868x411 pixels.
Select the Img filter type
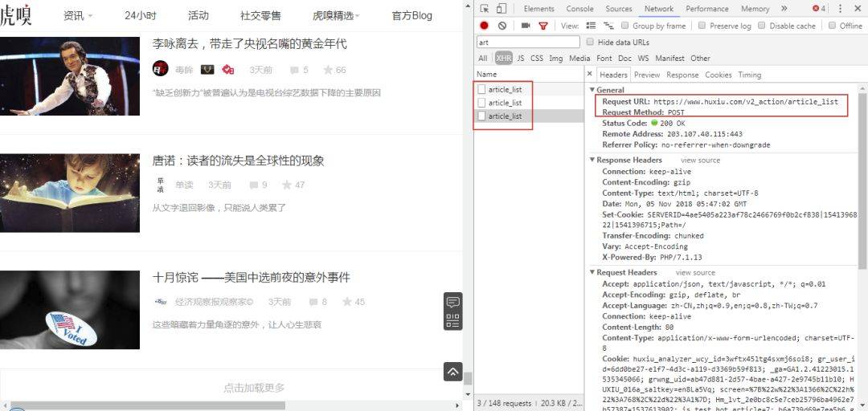[556, 58]
